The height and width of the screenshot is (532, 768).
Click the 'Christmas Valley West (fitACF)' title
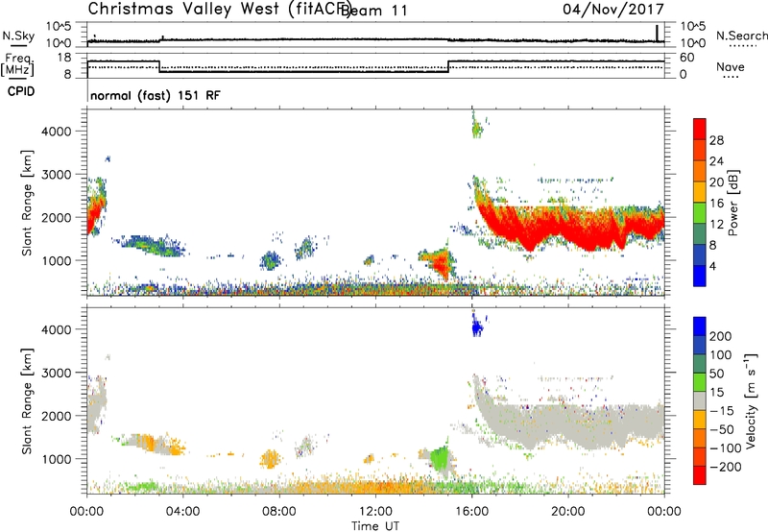click(x=219, y=9)
